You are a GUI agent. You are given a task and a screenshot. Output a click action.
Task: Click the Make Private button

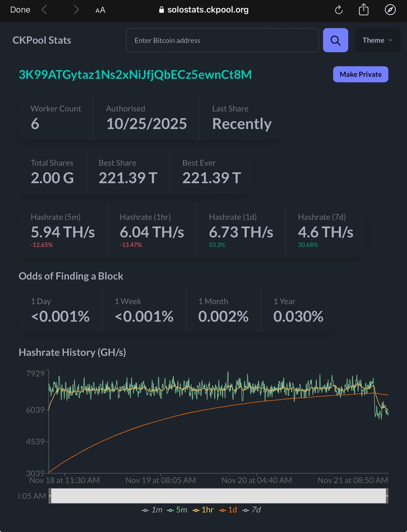(360, 74)
